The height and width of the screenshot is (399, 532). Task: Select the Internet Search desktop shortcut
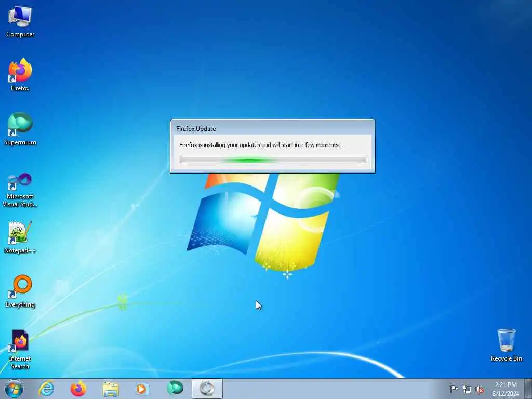click(20, 350)
